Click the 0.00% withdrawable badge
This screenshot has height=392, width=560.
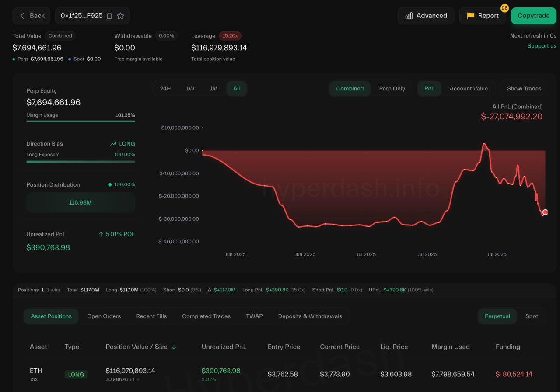166,36
